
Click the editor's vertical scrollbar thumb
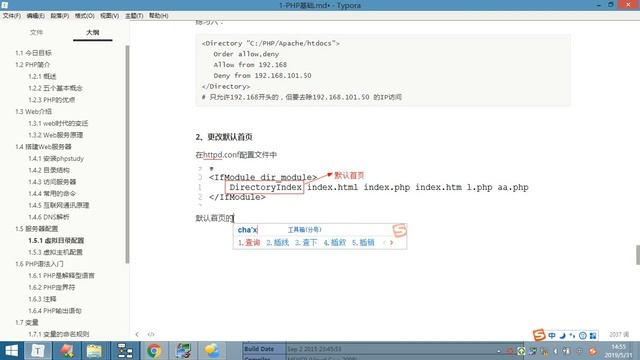click(638, 255)
